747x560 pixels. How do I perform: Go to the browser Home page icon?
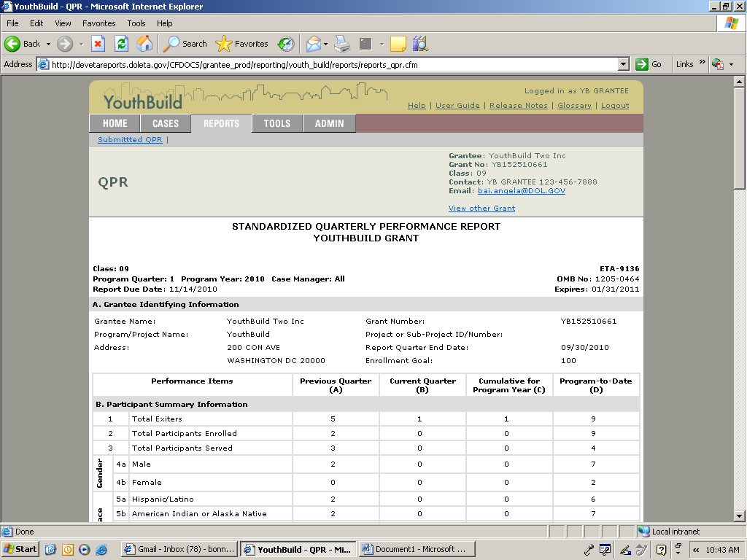[x=144, y=44]
